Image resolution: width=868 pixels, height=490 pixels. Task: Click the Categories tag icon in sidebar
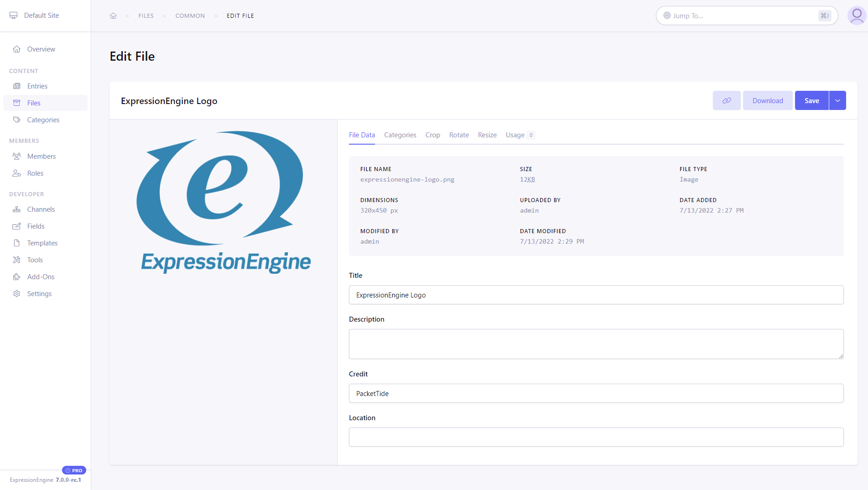[17, 120]
